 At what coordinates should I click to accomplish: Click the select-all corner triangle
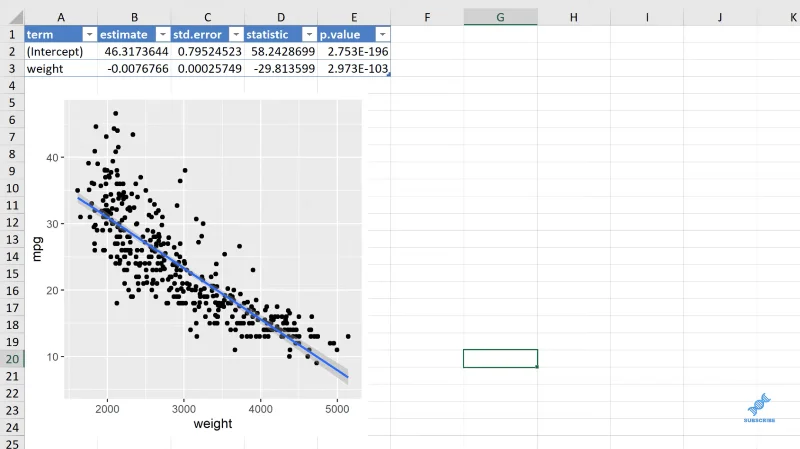click(16, 18)
